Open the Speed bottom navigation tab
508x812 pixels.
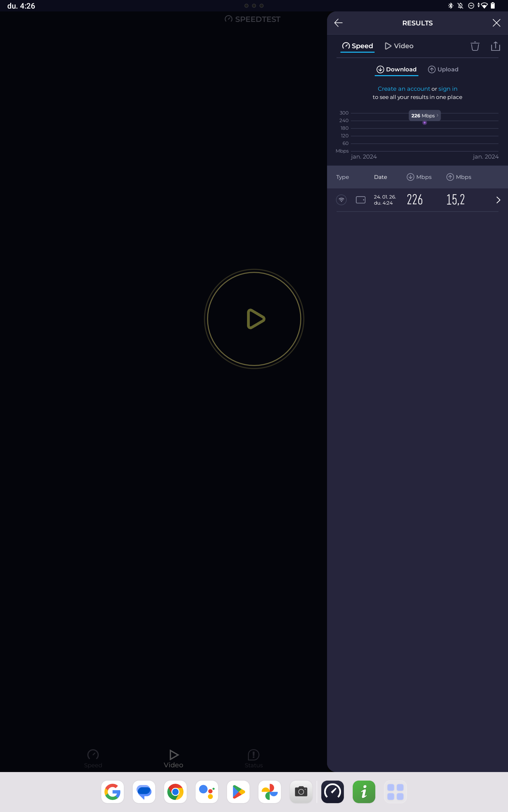[x=93, y=759]
